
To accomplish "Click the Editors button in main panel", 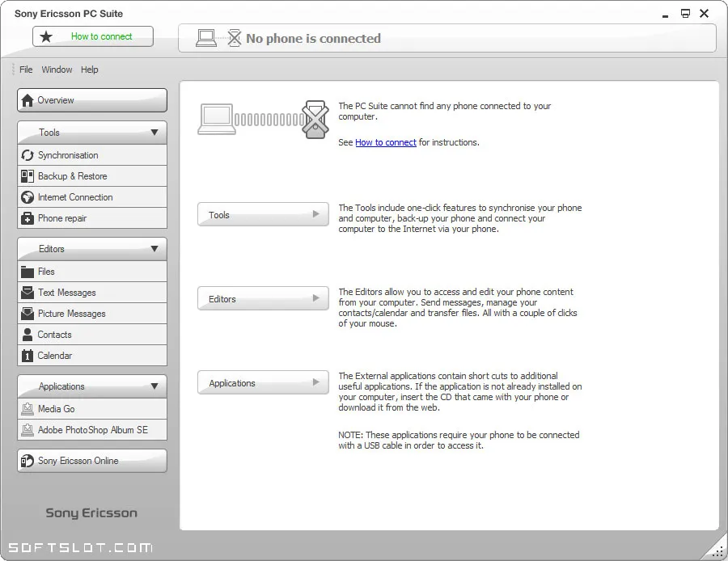I will 263,299.
